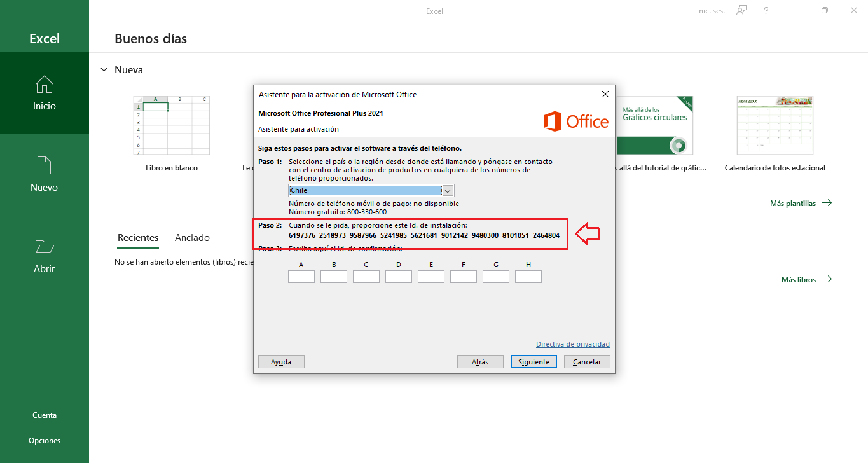This screenshot has height=463, width=868.
Task: Open the Directiva de privacidad link
Action: (572, 344)
